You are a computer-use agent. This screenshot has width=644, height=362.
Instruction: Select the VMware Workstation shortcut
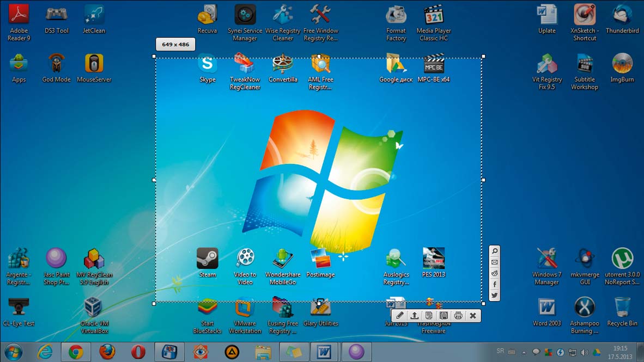[245, 315]
